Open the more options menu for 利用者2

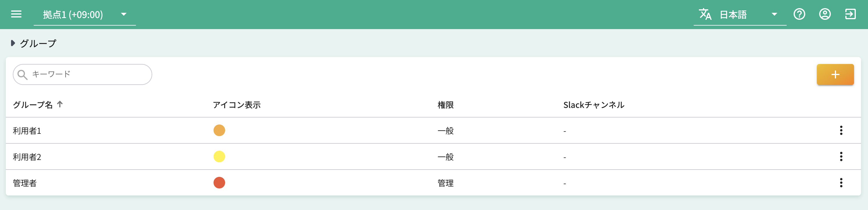(841, 157)
